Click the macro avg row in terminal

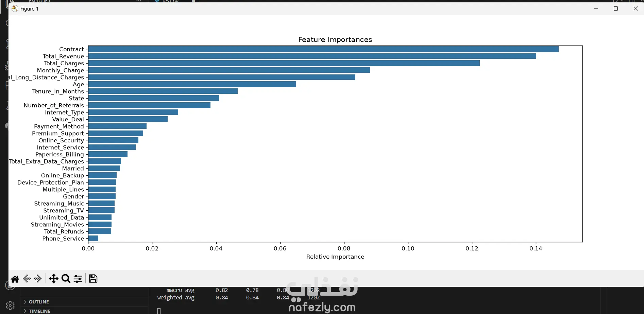click(243, 290)
